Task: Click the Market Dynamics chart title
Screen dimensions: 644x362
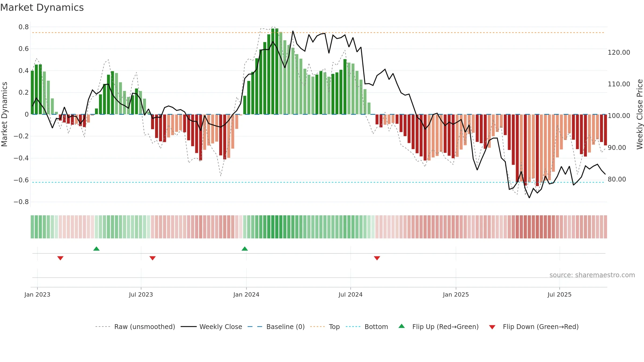Action: click(x=42, y=8)
